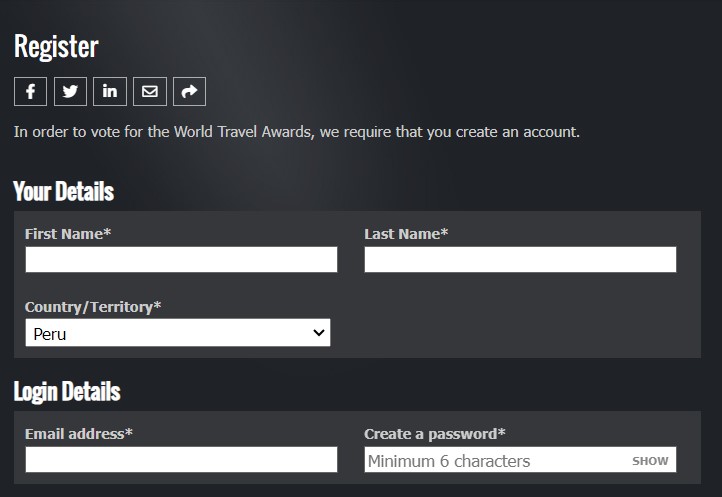The width and height of the screenshot is (722, 497).
Task: Share via the email envelope icon
Action: click(x=150, y=92)
